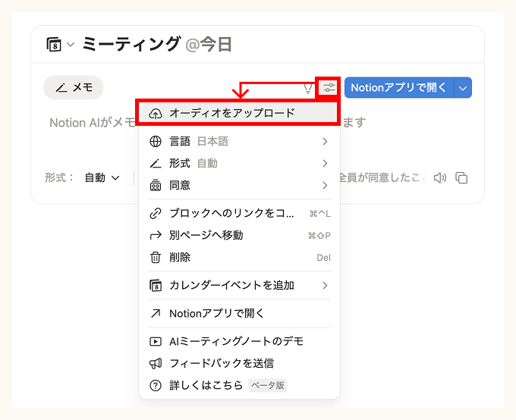This screenshot has height=420, width=516.
Task: Click the pencil icon beside 形式 in menu
Action: coord(156,164)
